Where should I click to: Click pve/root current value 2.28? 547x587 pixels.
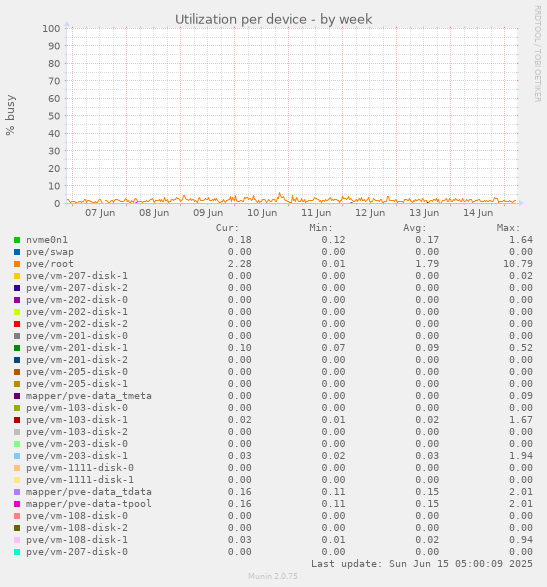[240, 264]
